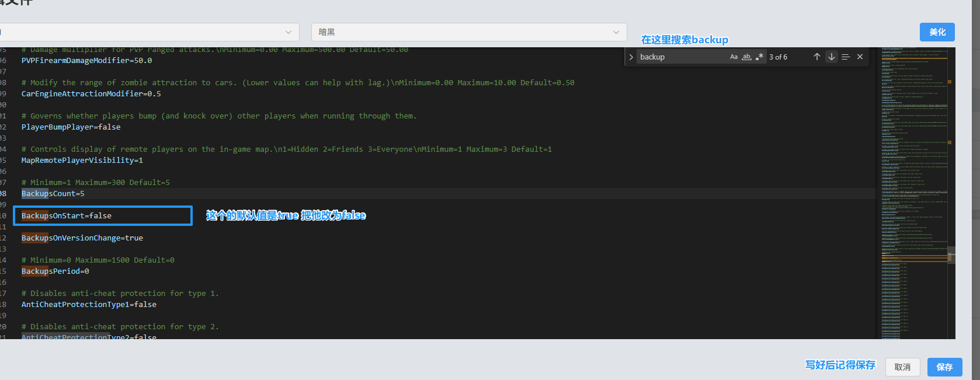Close the find widget
Screen dimensions: 980x380
click(x=860, y=57)
